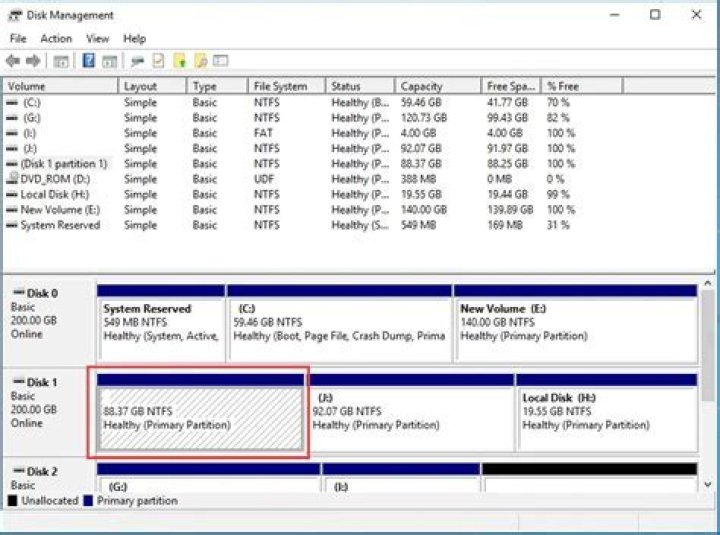Click the magnifier Rescan Disks icon

coord(201,61)
